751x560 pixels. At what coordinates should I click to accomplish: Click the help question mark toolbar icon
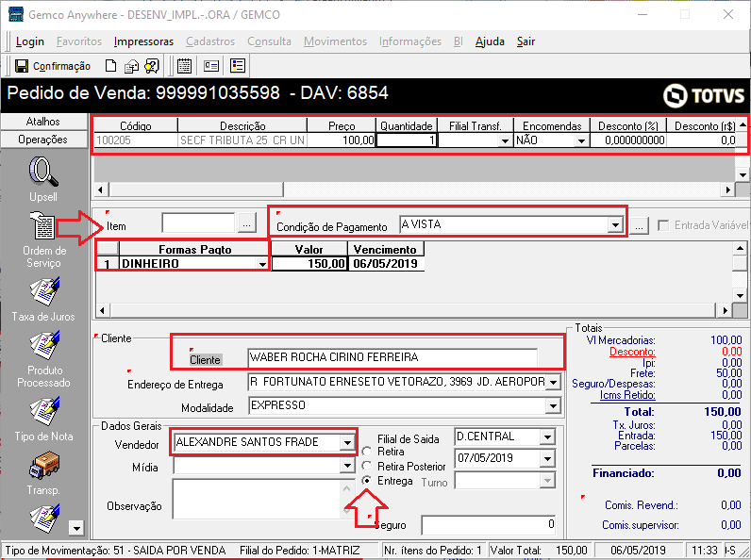coord(152,66)
